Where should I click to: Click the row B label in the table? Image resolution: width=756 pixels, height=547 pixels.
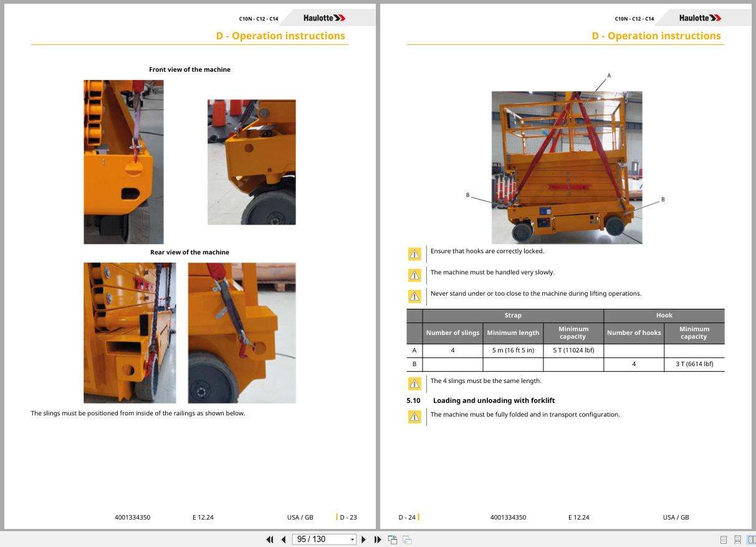click(x=414, y=364)
